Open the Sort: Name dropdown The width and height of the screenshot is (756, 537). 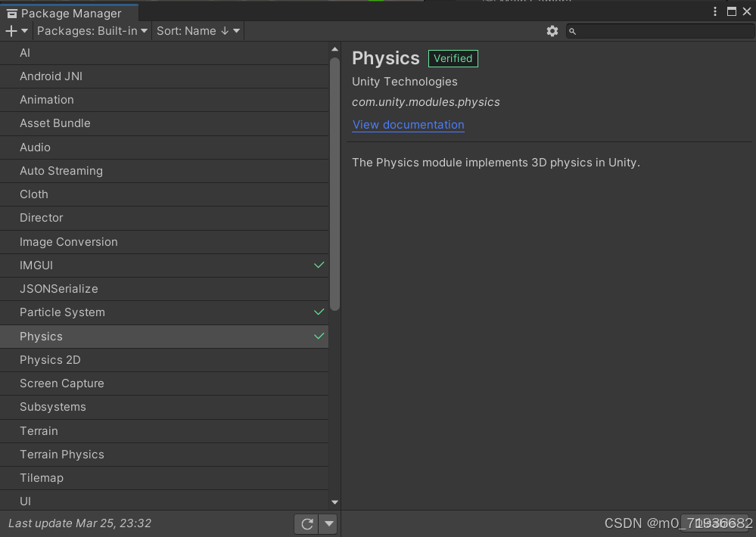click(198, 31)
